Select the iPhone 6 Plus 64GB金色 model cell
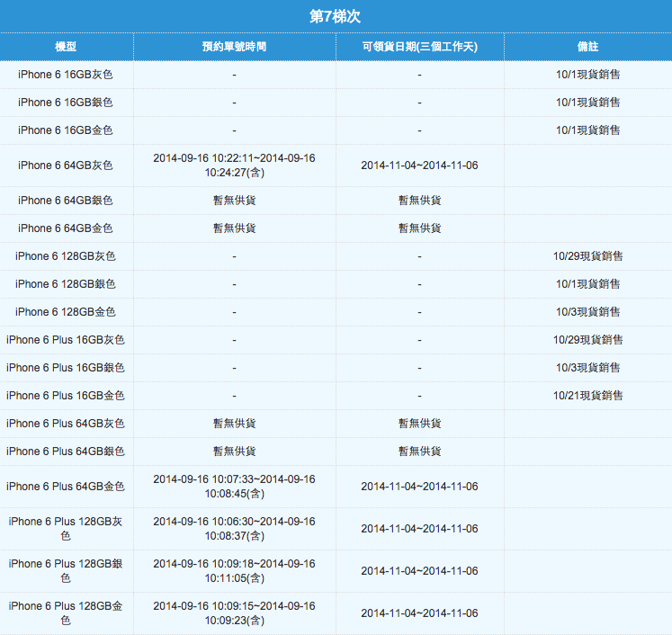The width and height of the screenshot is (672, 635). 65,487
